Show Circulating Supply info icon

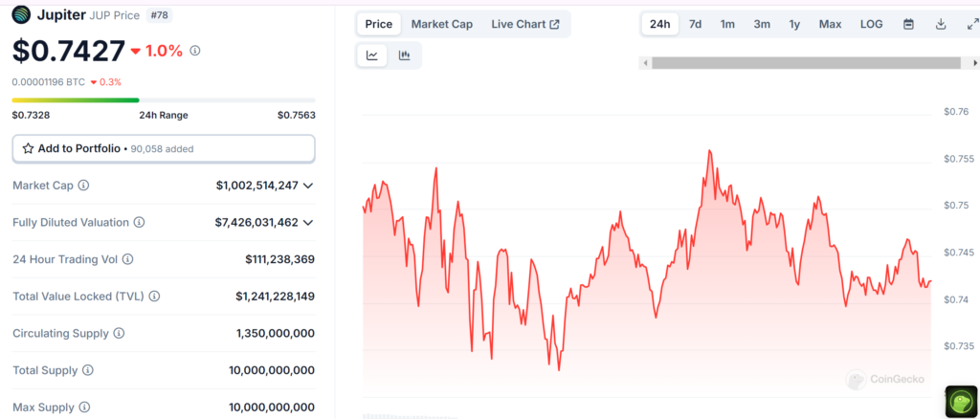(119, 334)
